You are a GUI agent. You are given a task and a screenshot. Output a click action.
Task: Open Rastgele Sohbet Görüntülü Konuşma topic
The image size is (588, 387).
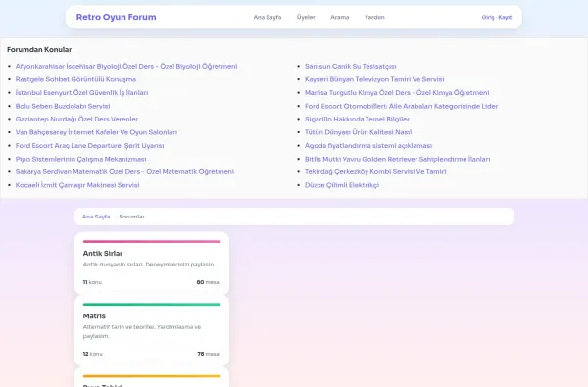pyautogui.click(x=75, y=79)
